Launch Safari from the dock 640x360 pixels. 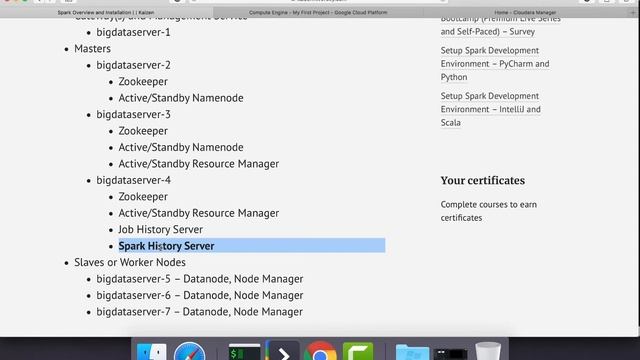[189, 351]
